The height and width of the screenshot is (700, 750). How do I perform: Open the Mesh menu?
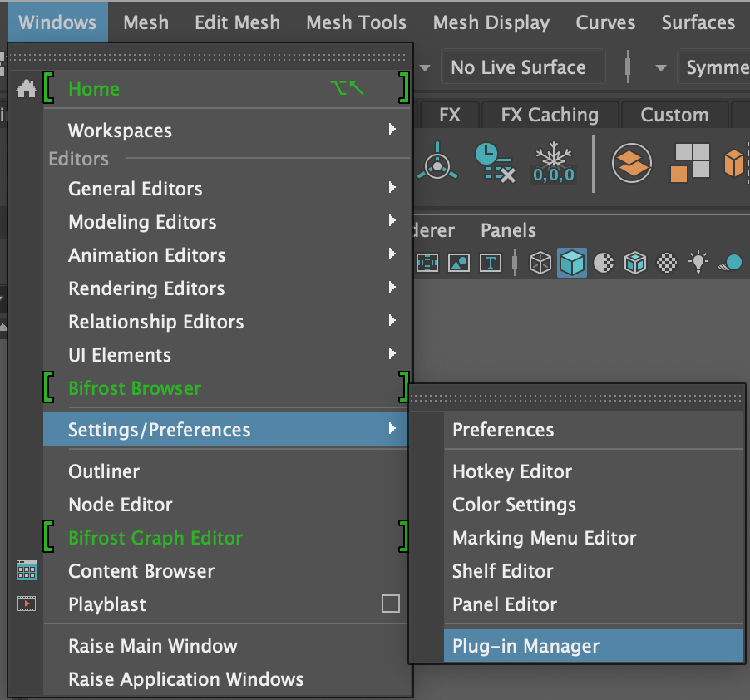click(146, 22)
